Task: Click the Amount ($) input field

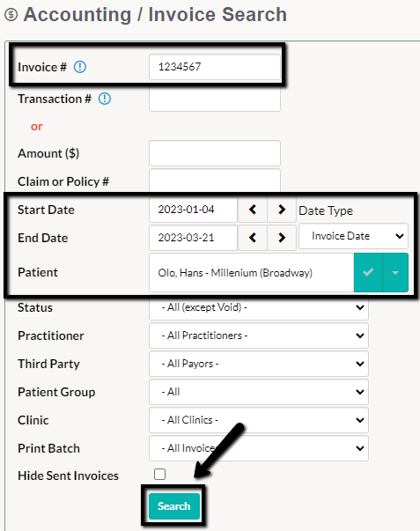Action: coord(215,153)
